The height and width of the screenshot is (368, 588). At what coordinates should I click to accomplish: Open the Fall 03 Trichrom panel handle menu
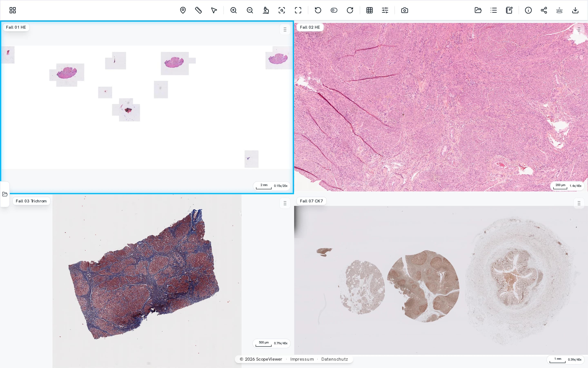[x=285, y=203]
